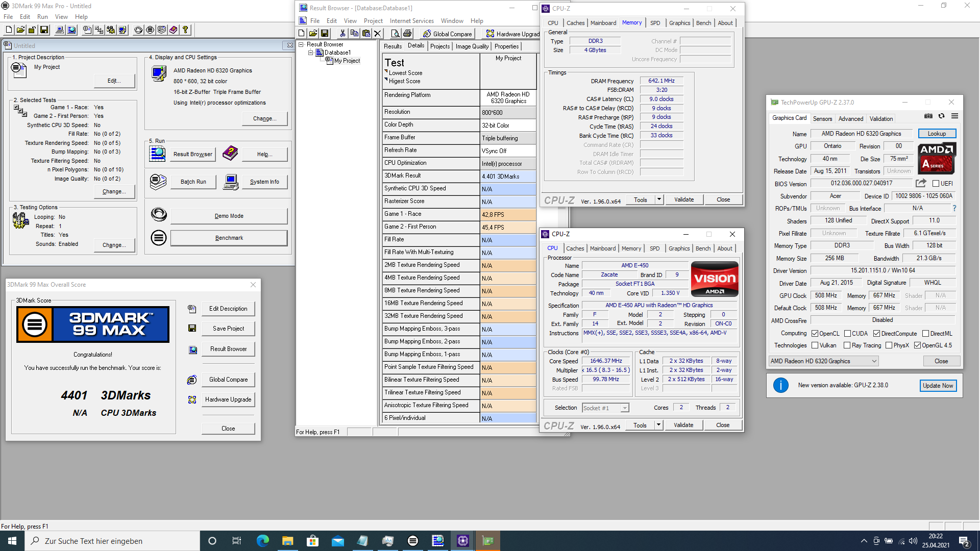Switch to the Advanced tab in GPU-Z
The image size is (980, 551).
point(851,119)
